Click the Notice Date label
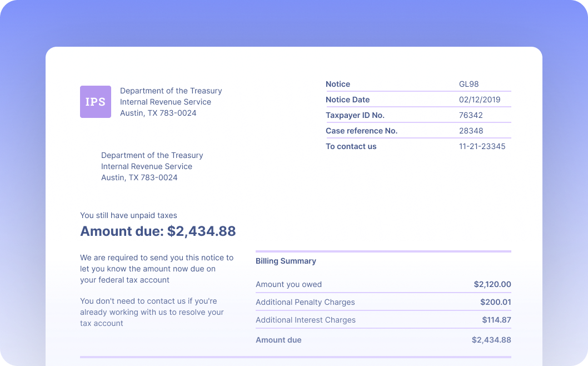 tap(347, 100)
